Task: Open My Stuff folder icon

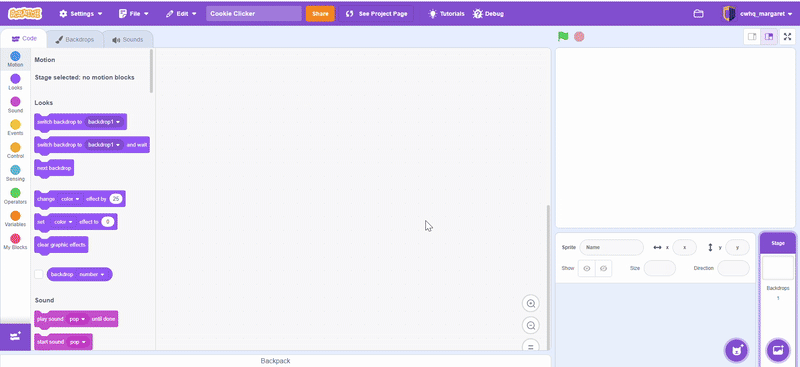Action: click(x=698, y=14)
